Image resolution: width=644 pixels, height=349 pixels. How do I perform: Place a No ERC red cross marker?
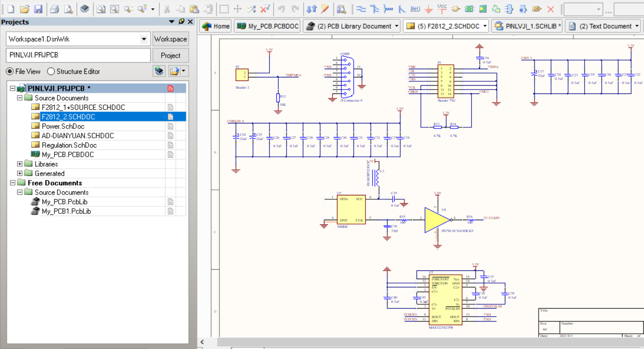(x=551, y=9)
